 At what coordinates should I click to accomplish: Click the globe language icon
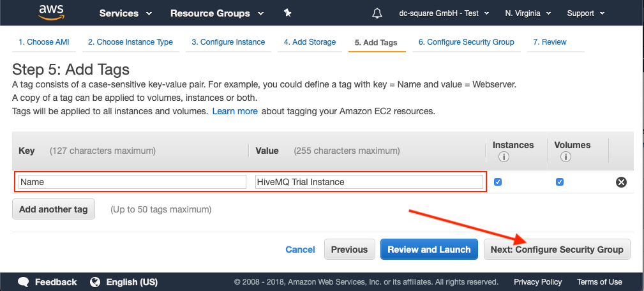[x=95, y=282]
